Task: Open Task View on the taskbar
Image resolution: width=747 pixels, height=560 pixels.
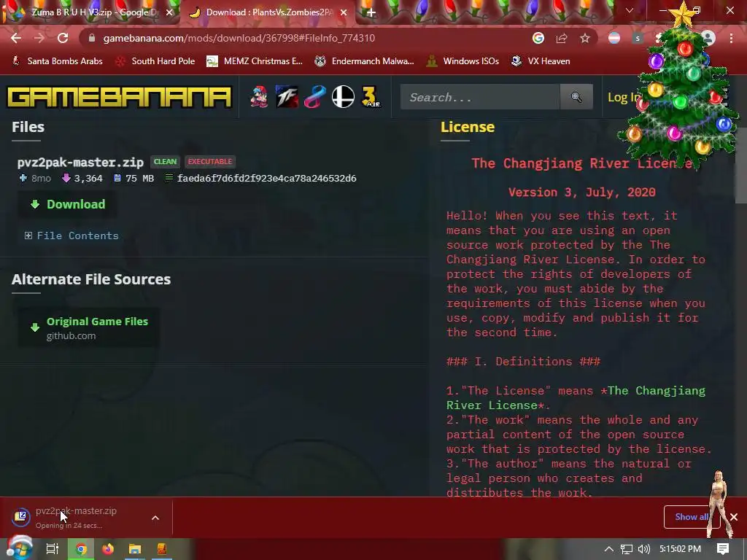Action: [x=53, y=549]
